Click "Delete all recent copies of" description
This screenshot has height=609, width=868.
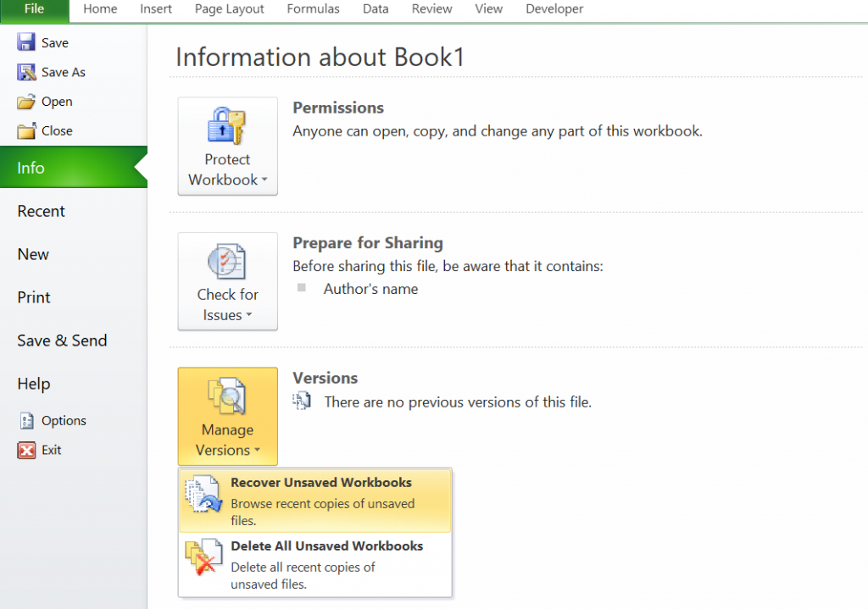pyautogui.click(x=303, y=575)
